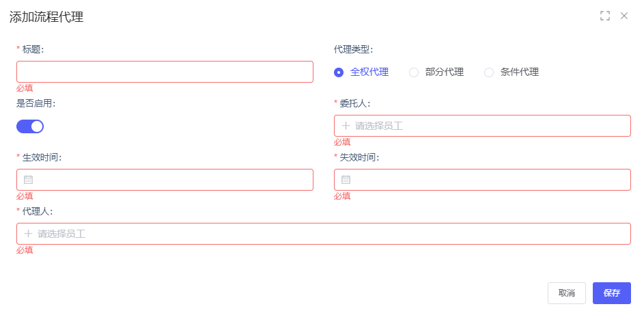This screenshot has height=313, width=644.
Task: Open the 委托人 employee selector
Action: point(488,126)
